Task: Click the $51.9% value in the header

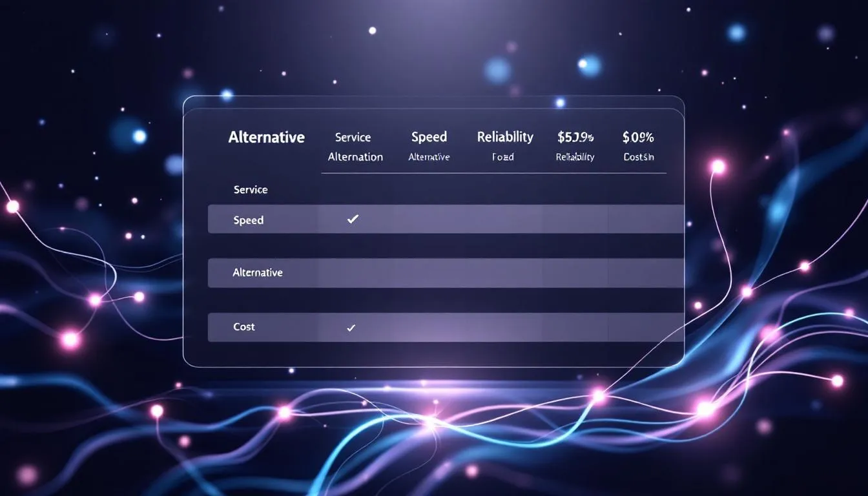Action: (x=575, y=137)
